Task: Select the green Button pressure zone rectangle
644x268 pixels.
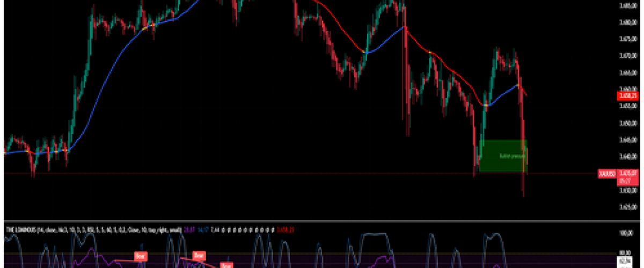Action: pyautogui.click(x=503, y=156)
